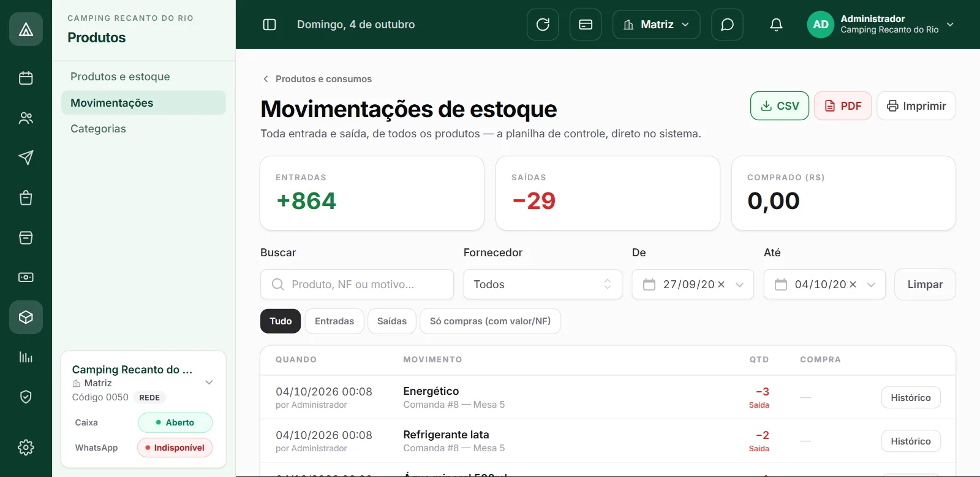
Task: Open the shopping bag icon in rail
Action: [26, 197]
